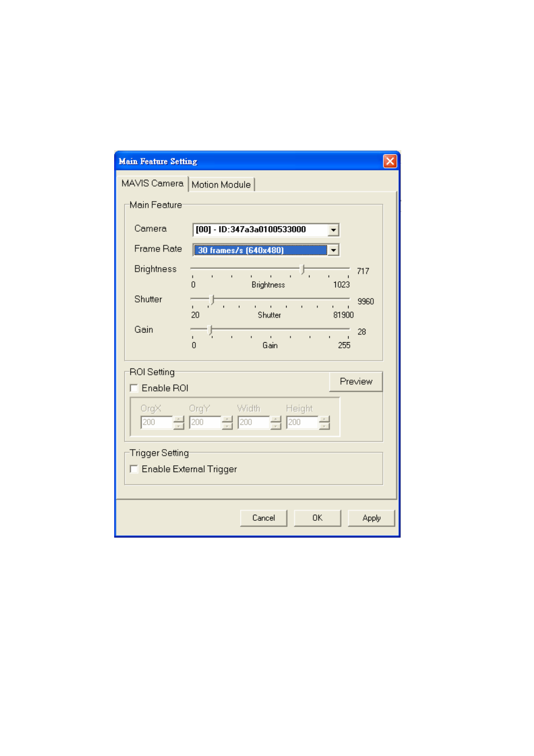Decrease Height with the down spinner

point(325,426)
